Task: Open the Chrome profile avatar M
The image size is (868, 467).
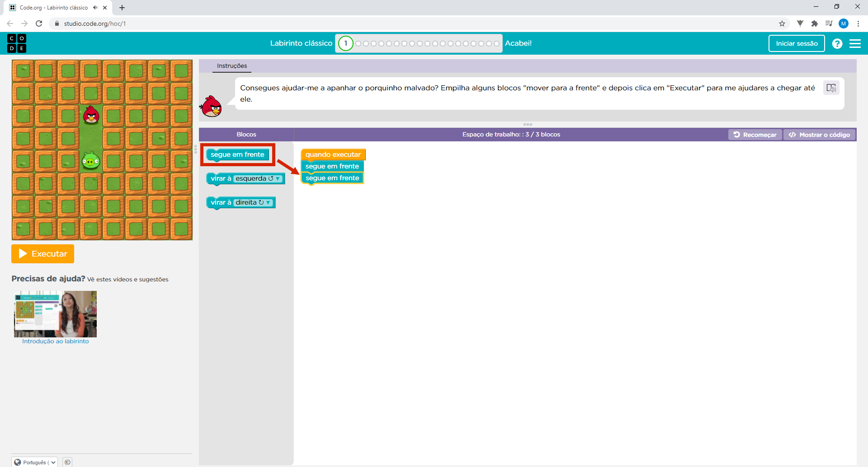Action: point(844,23)
